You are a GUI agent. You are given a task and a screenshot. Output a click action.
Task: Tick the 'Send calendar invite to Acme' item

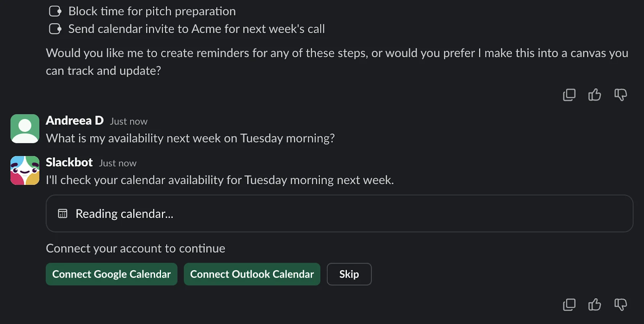55,29
